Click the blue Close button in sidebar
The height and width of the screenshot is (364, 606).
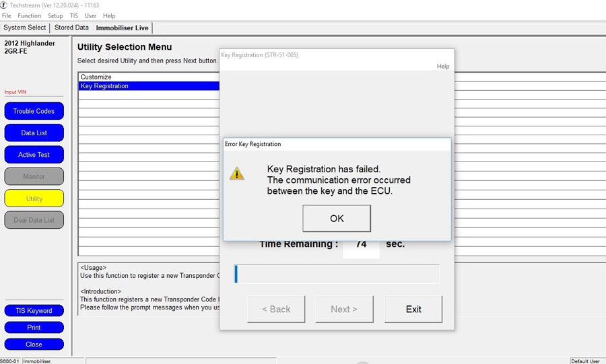[34, 344]
